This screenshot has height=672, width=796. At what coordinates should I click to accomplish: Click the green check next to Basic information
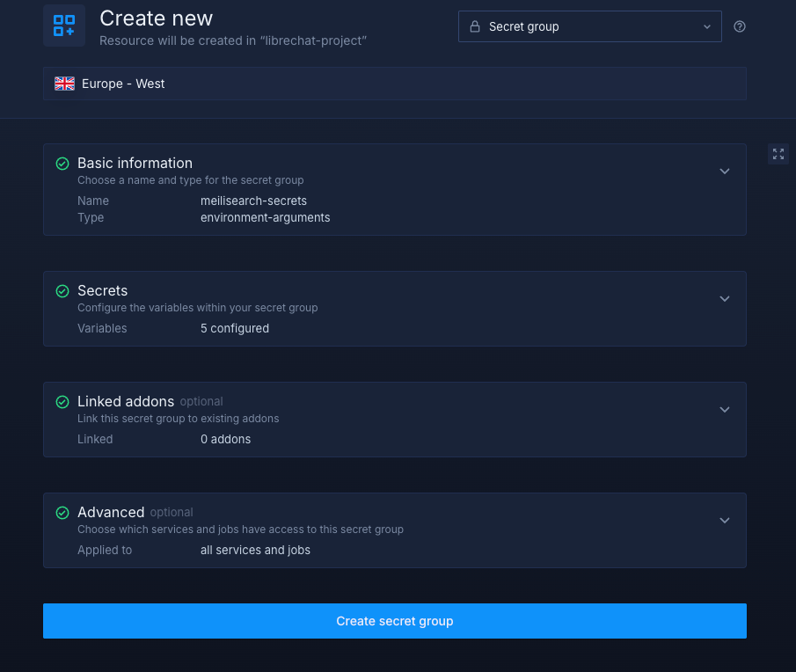click(62, 164)
